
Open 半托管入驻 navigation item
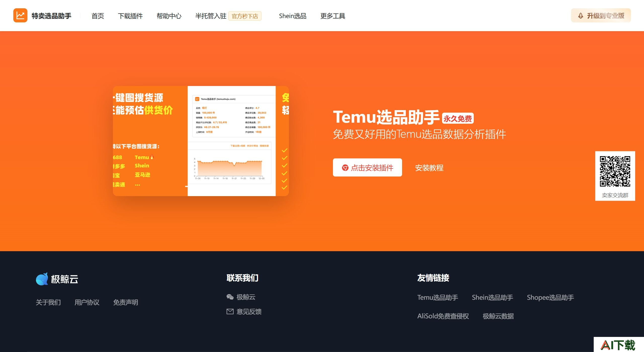click(211, 16)
